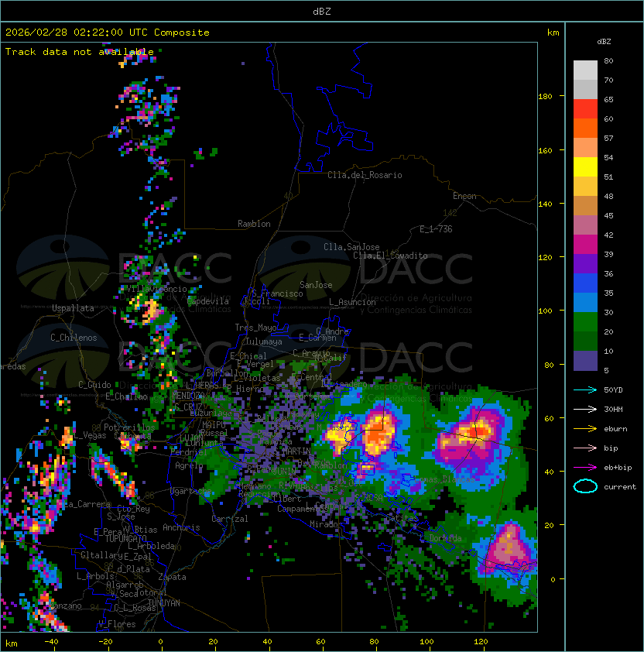Pick the green swatch between 30 and 20
644x652 pixels.
tap(585, 322)
